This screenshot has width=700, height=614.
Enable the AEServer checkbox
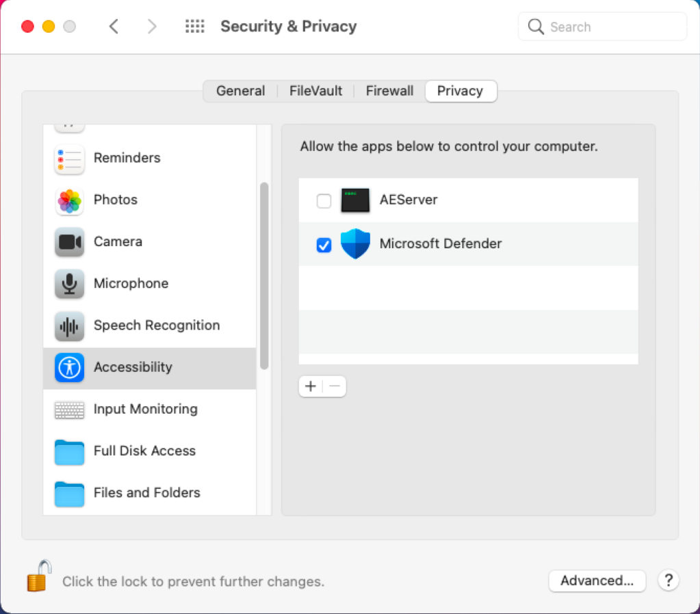[324, 201]
